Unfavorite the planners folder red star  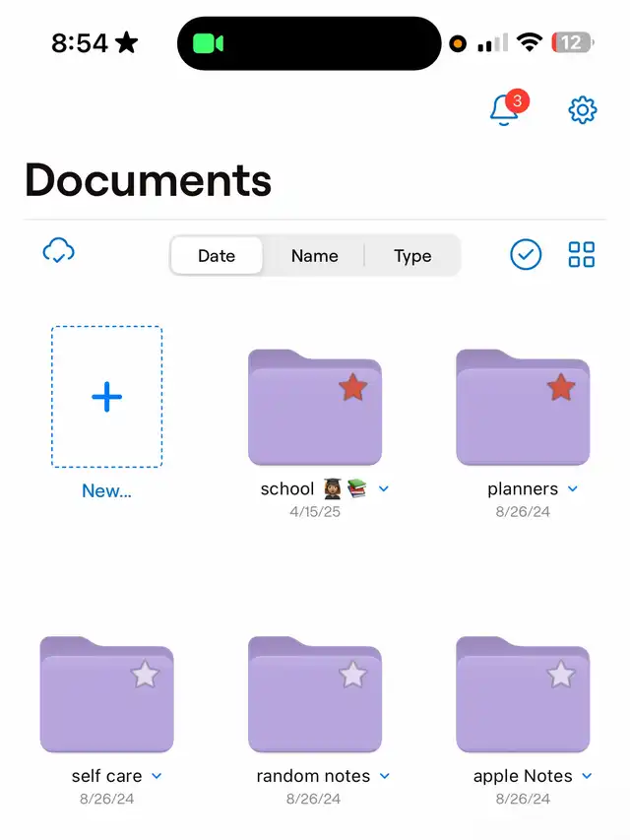[561, 388]
